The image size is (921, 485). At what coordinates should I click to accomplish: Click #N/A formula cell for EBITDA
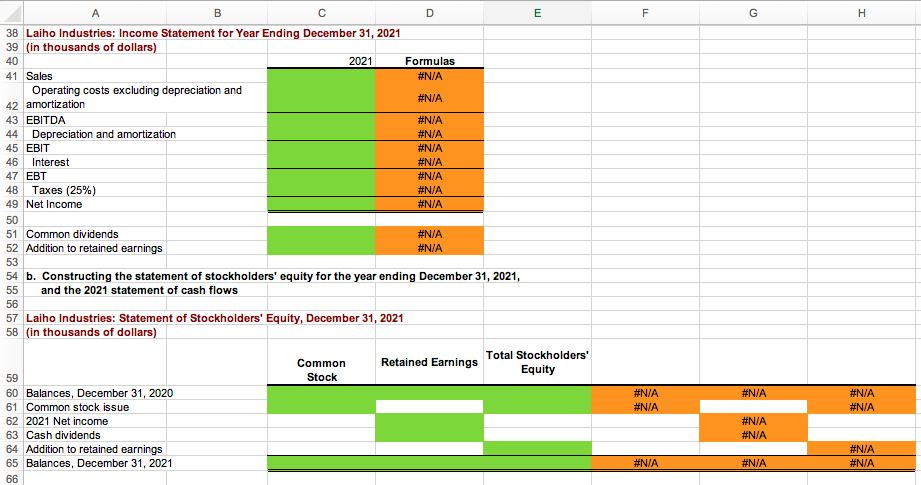click(429, 120)
